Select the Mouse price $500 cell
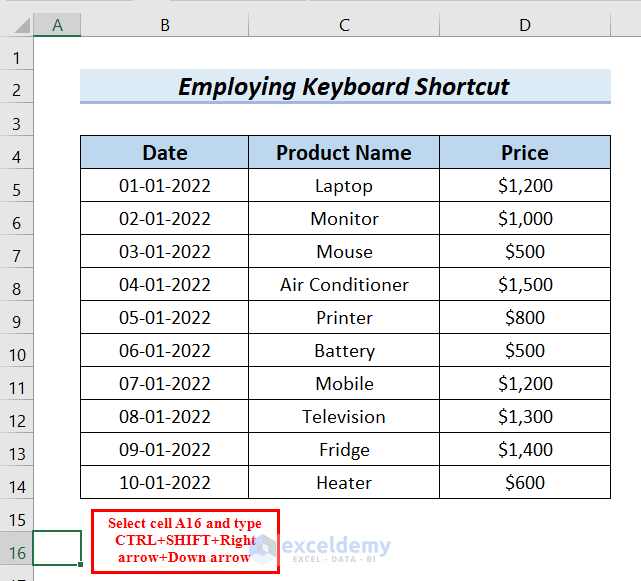 [525, 251]
